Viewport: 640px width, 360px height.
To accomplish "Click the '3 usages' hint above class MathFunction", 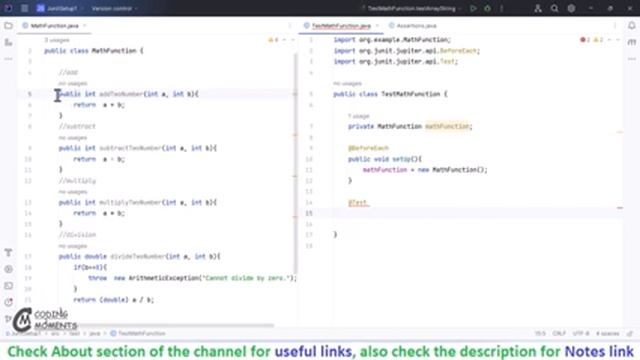I will click(57, 40).
